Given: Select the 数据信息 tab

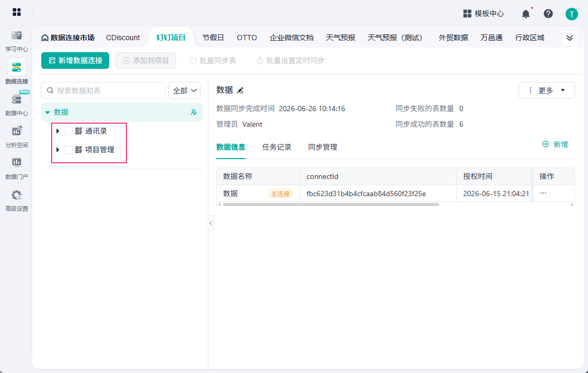Looking at the screenshot, I should point(231,147).
